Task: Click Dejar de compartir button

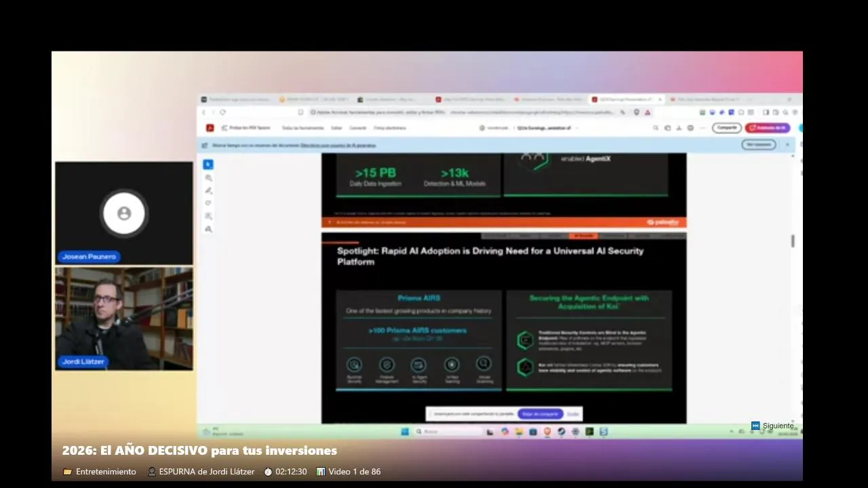Action: [x=540, y=413]
